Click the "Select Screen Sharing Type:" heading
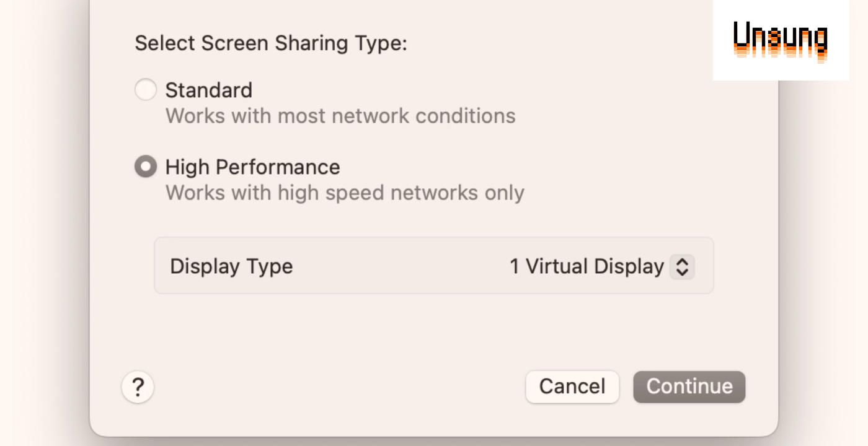The image size is (868, 446). pyautogui.click(x=271, y=43)
